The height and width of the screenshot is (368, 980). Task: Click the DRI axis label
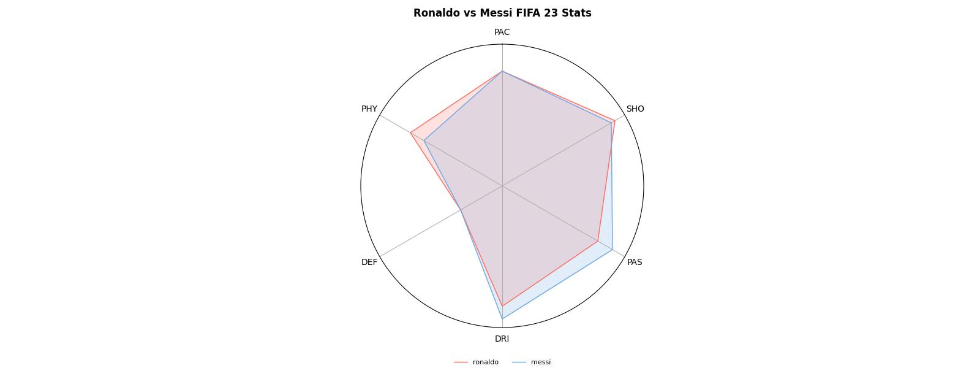[502, 339]
